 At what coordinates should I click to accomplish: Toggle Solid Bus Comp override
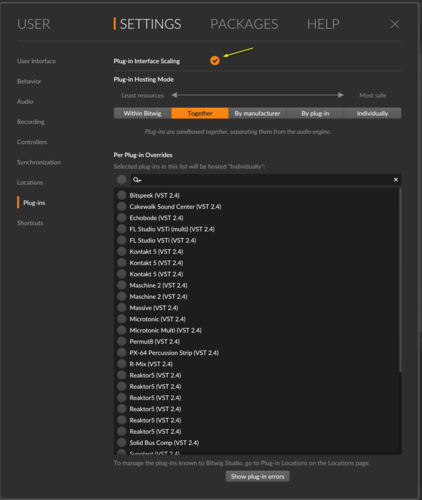pyautogui.click(x=122, y=443)
